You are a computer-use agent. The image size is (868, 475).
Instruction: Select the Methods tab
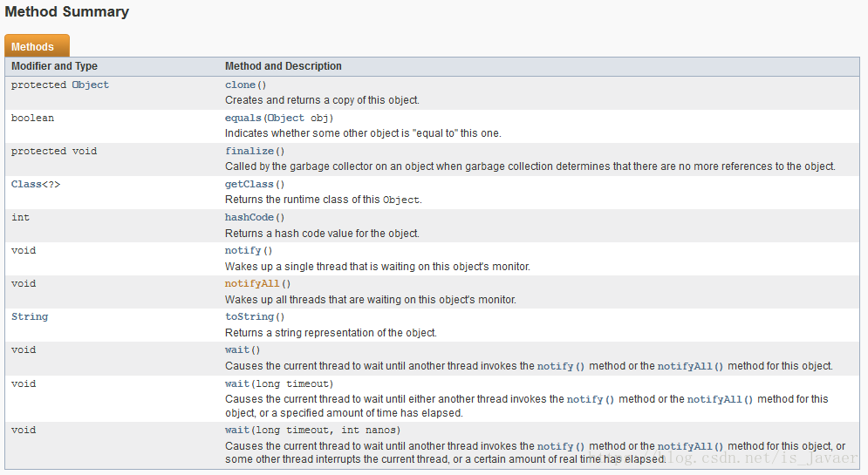click(x=33, y=47)
